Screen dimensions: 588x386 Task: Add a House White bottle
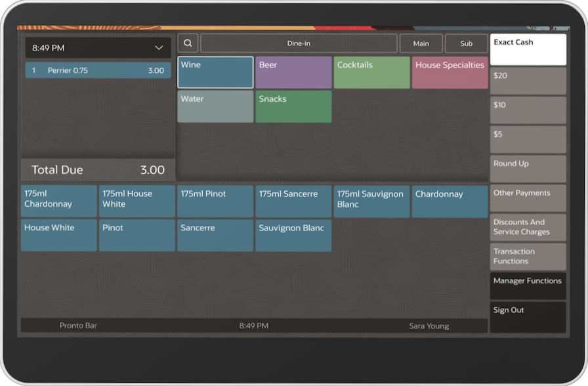59,235
